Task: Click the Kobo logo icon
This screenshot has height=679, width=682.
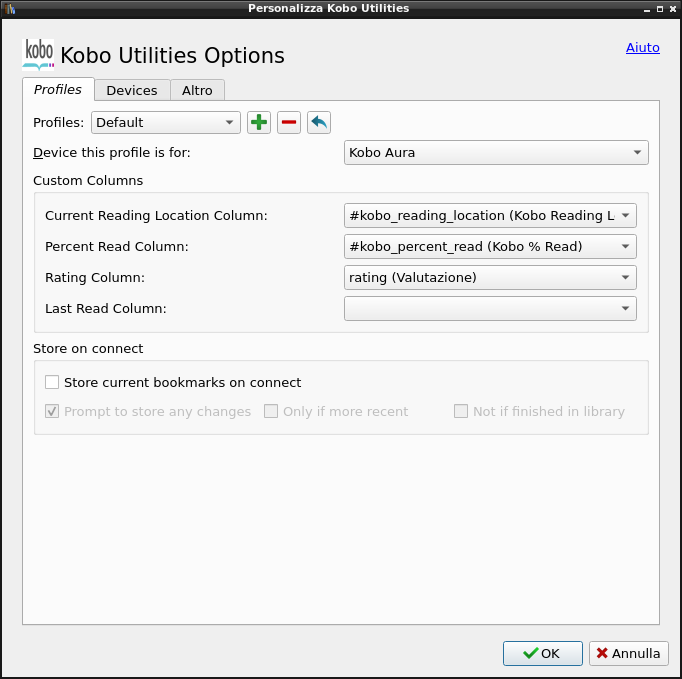Action: 38,55
